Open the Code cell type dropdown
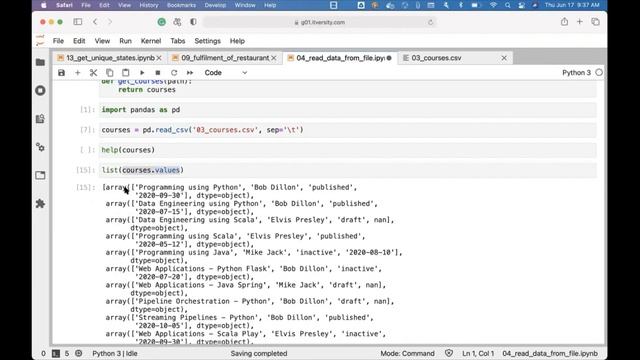 coord(226,73)
